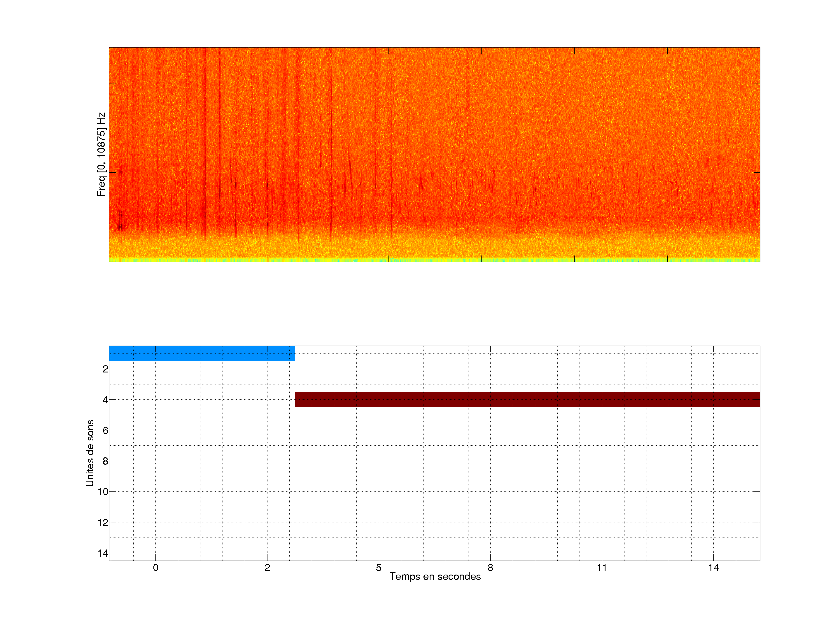Click y-axis tick label 14 on units axis
Image resolution: width=840 pixels, height=630 pixels.
(x=103, y=553)
